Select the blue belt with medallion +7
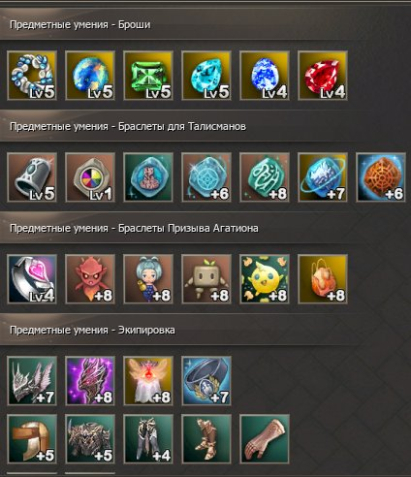Viewport: 411px width, 477px height. (206, 381)
